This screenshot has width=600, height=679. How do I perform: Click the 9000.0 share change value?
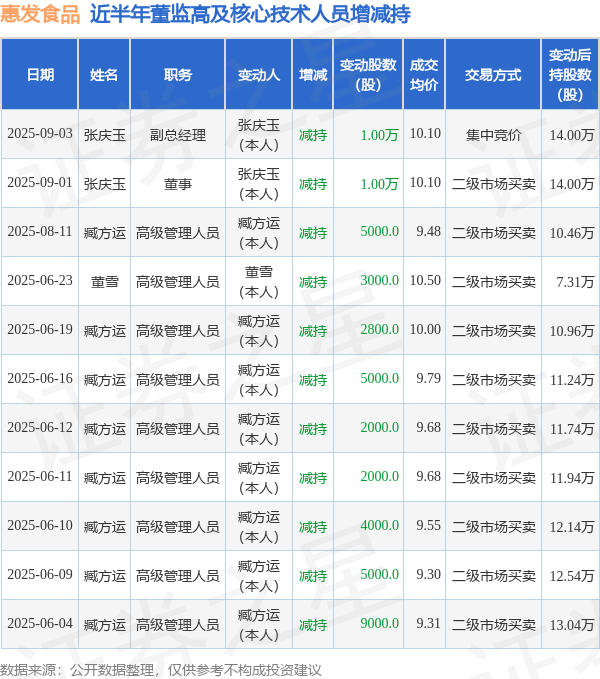(x=379, y=623)
